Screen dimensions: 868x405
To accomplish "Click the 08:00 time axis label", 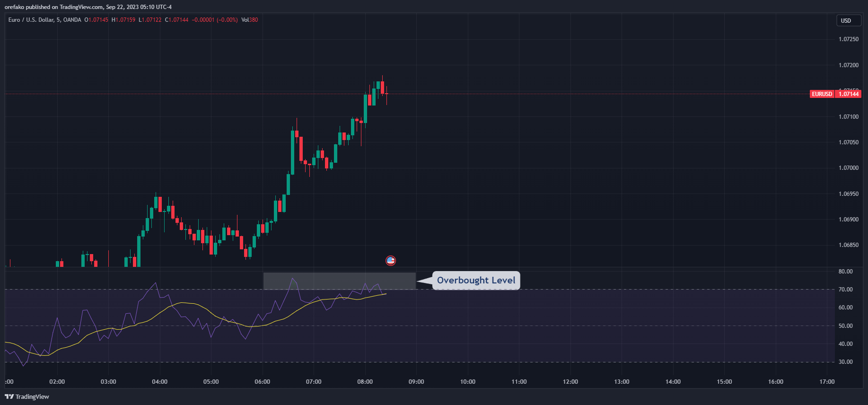I will coord(365,382).
